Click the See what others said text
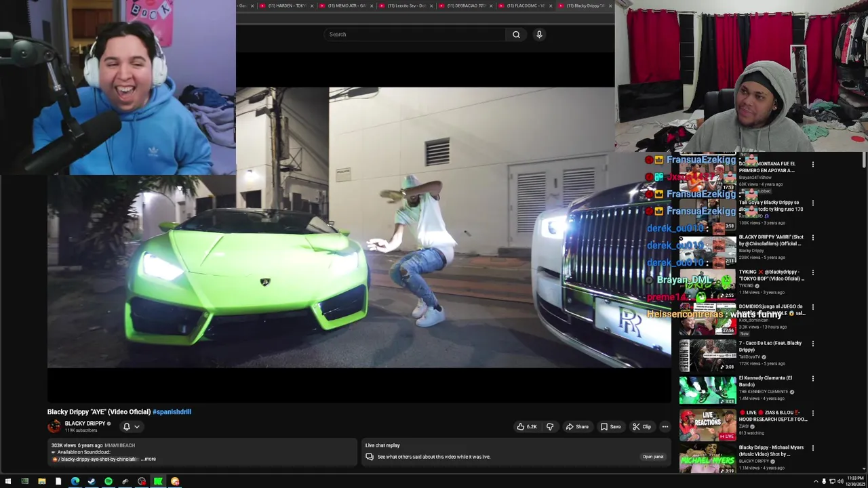This screenshot has height=488, width=868. [x=433, y=457]
